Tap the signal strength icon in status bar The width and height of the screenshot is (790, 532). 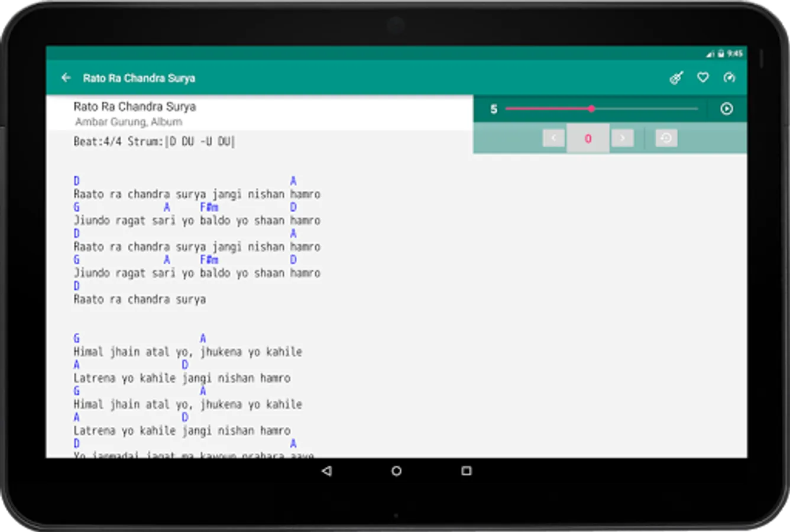click(710, 54)
